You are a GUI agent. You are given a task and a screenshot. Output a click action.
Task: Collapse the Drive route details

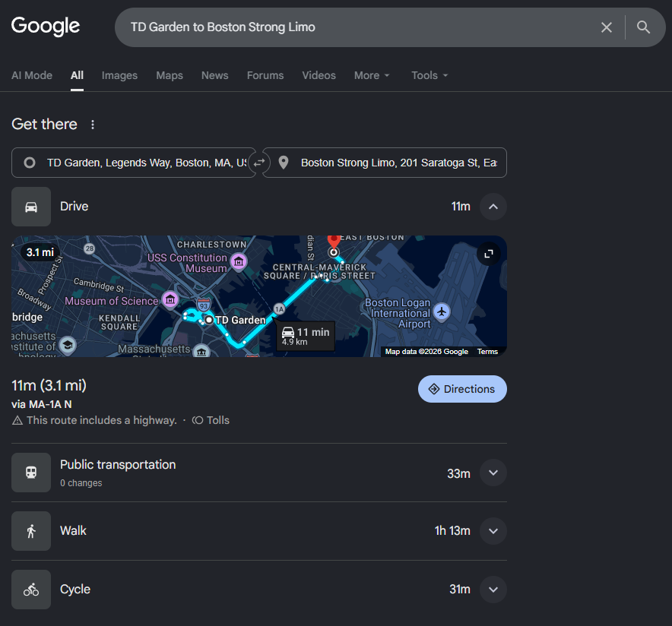(493, 207)
